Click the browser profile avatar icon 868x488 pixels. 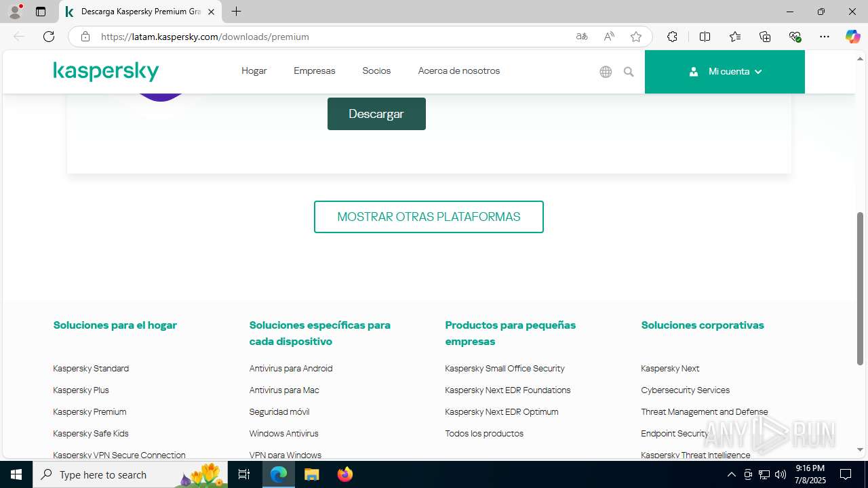[x=15, y=12]
